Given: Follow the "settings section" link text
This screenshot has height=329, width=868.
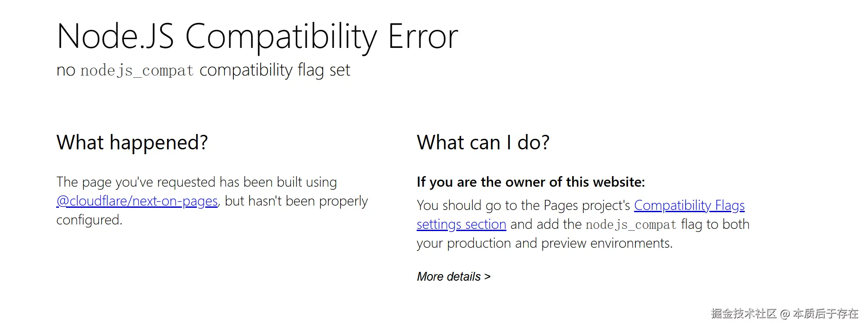Looking at the screenshot, I should pos(461,224).
